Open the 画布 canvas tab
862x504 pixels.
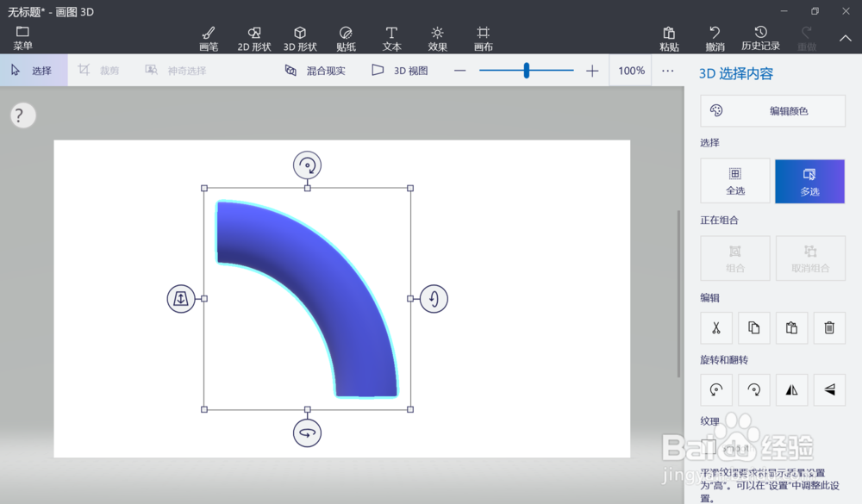point(484,39)
